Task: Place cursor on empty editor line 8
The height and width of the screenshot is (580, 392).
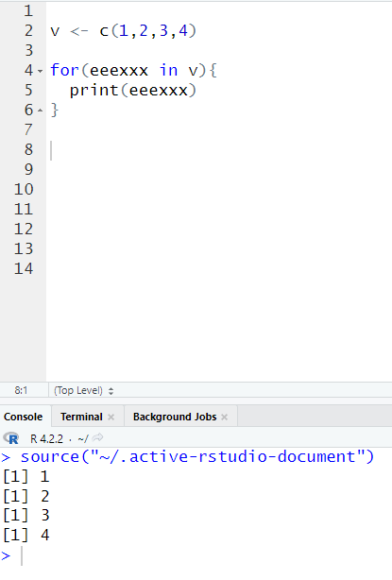Action: tap(218, 150)
